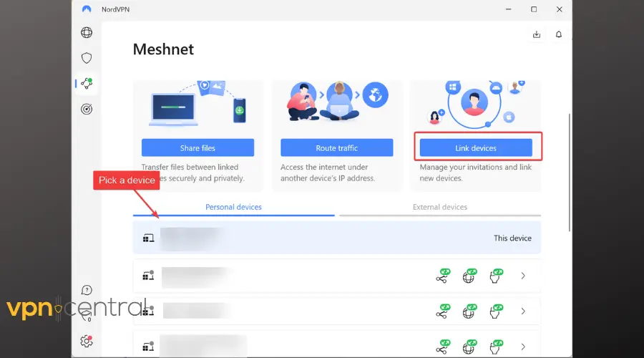644x358 pixels.
Task: Select the Meshnet icon in sidebar
Action: [87, 84]
